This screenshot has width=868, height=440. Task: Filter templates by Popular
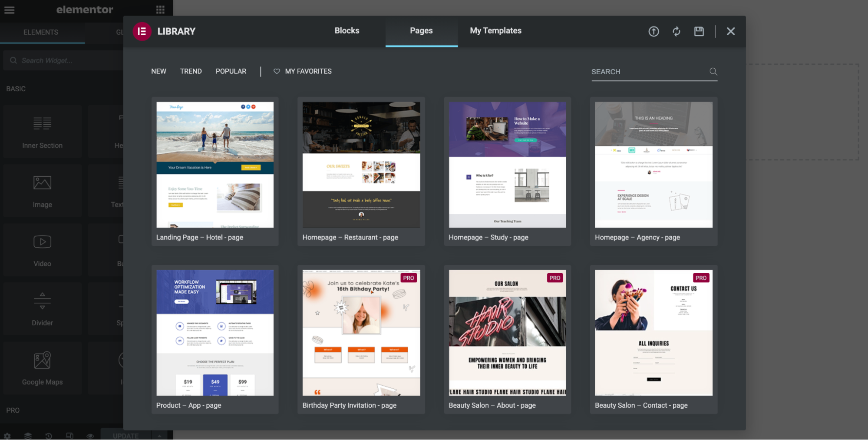(x=231, y=71)
